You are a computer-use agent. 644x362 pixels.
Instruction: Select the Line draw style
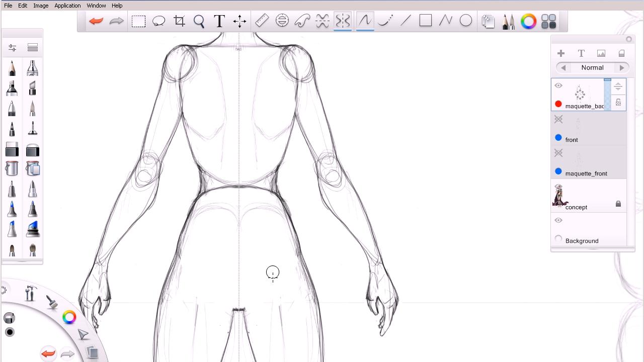[406, 21]
